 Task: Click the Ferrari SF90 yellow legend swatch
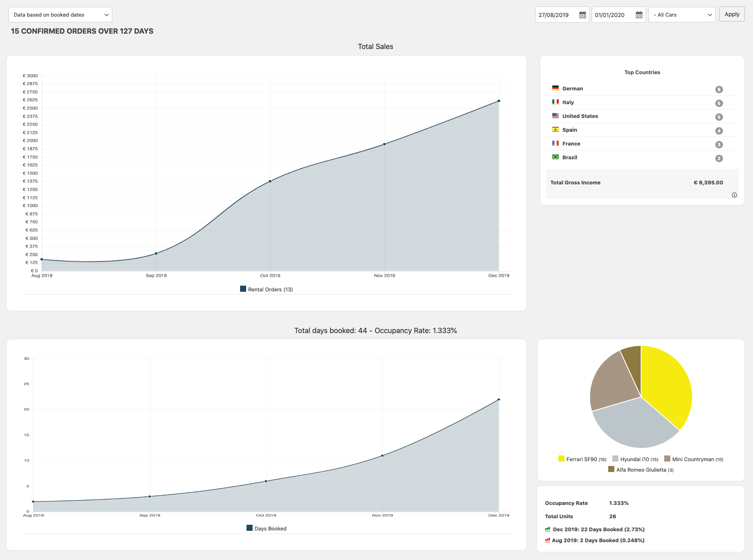pos(561,459)
